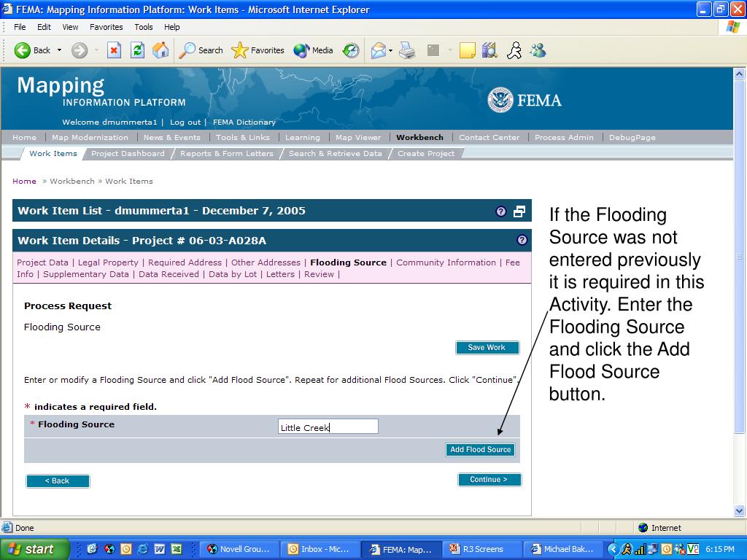The width and height of the screenshot is (747, 560).
Task: Switch to Reports & Form Letters sub-tab
Action: [x=227, y=153]
